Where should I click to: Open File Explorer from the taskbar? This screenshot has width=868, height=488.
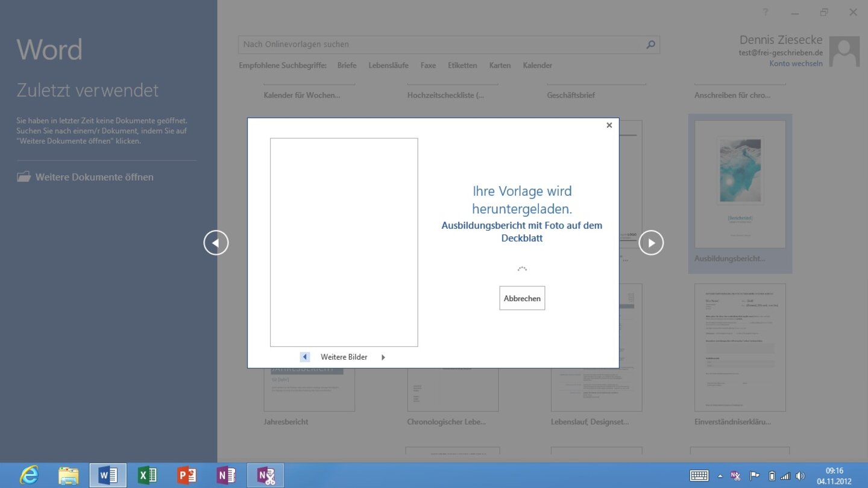pyautogui.click(x=68, y=475)
